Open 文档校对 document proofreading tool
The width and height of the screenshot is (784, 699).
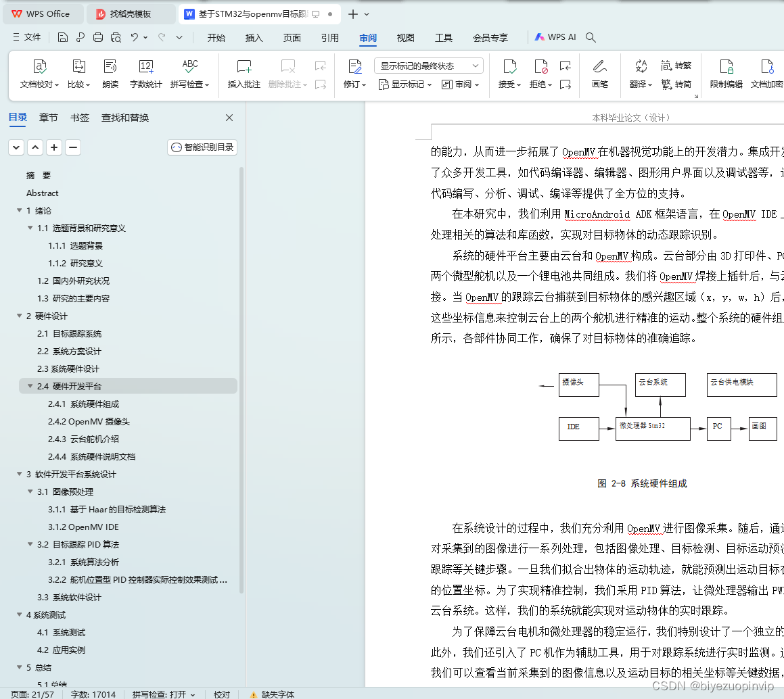[39, 74]
